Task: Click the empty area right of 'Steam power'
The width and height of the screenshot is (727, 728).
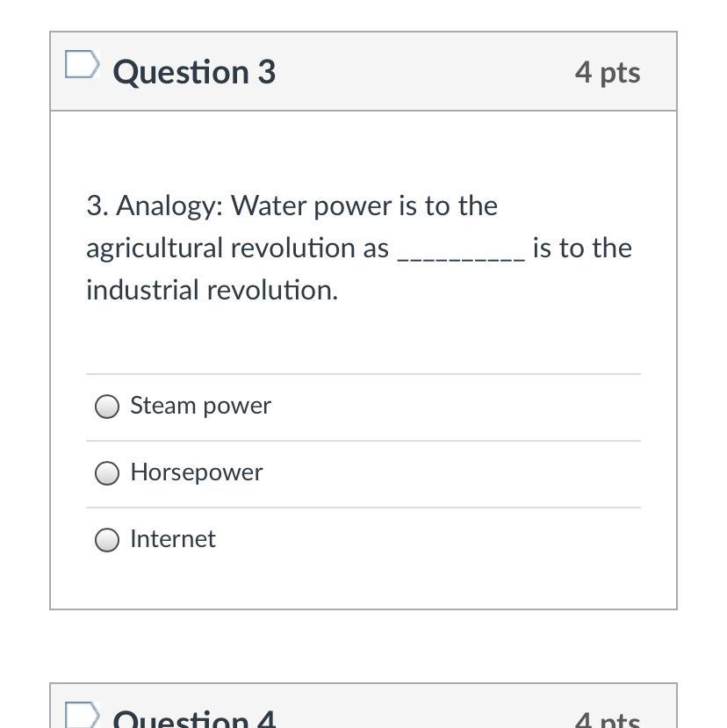Action: [457, 407]
